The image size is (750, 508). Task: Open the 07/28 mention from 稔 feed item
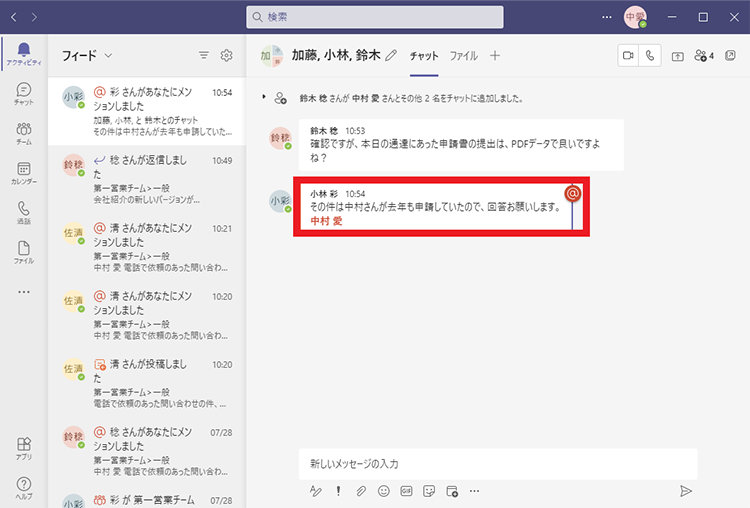147,451
